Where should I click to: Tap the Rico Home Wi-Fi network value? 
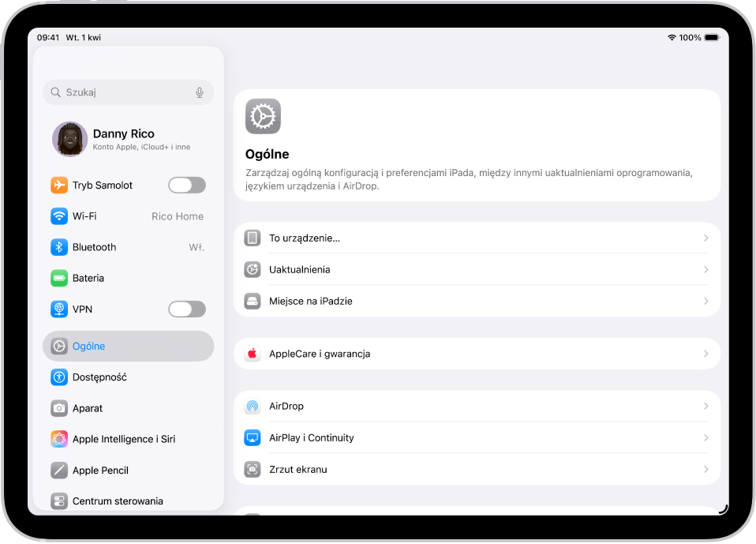pos(178,216)
